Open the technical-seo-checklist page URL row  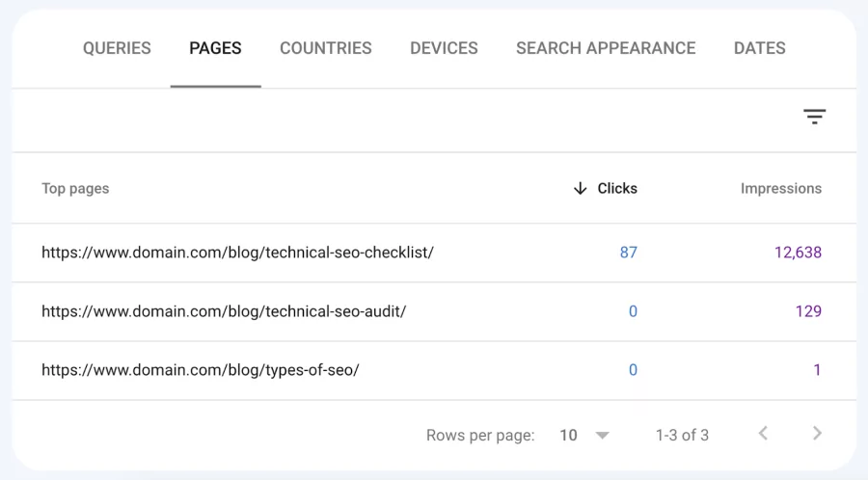237,253
